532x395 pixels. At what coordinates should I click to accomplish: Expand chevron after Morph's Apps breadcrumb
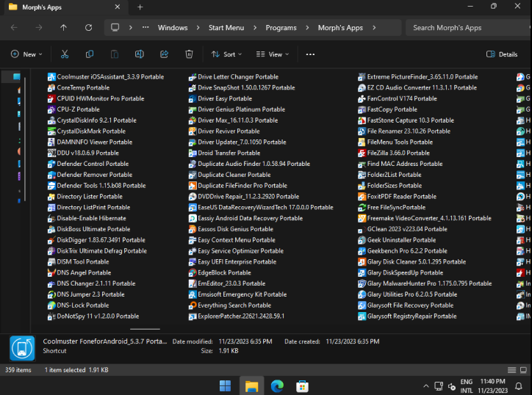click(x=374, y=27)
